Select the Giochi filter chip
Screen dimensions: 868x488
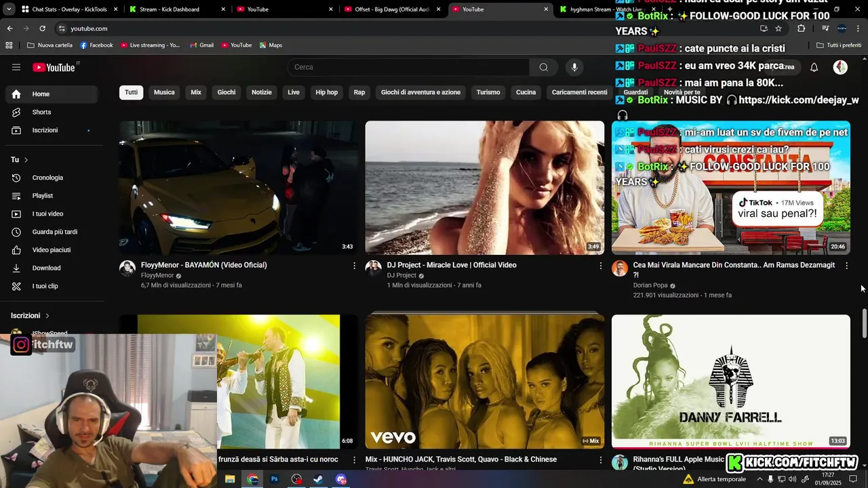pos(226,92)
